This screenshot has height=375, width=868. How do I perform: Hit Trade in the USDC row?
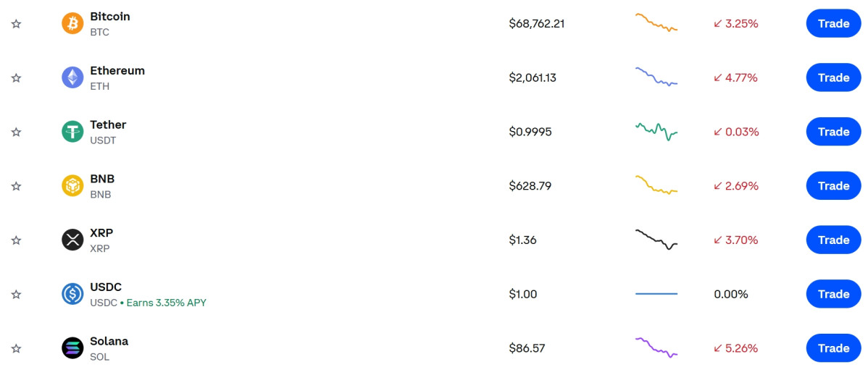pyautogui.click(x=833, y=294)
